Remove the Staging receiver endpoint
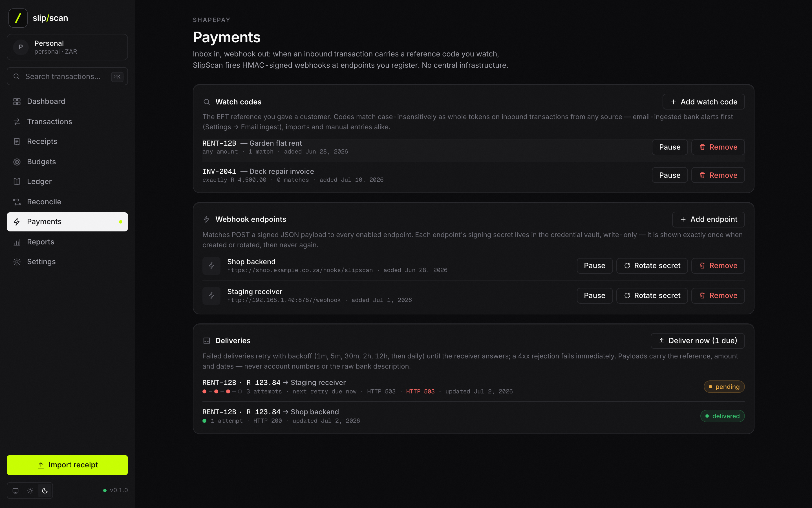 point(718,296)
